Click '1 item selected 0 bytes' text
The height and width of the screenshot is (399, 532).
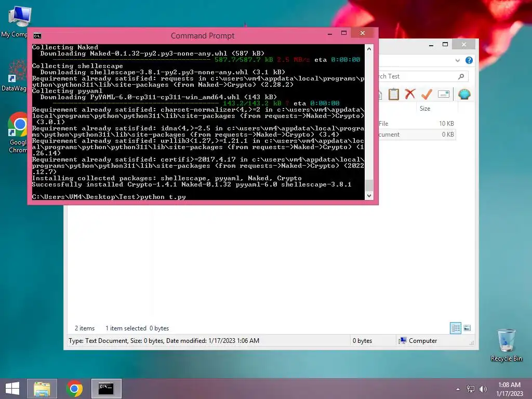137,328
